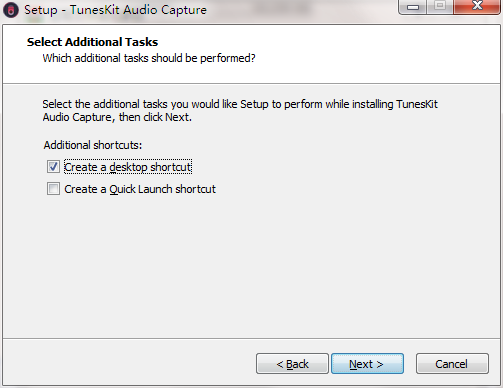Viewport: 503px width, 388px height.
Task: Proceed using the "Next >" button
Action: 367,364
